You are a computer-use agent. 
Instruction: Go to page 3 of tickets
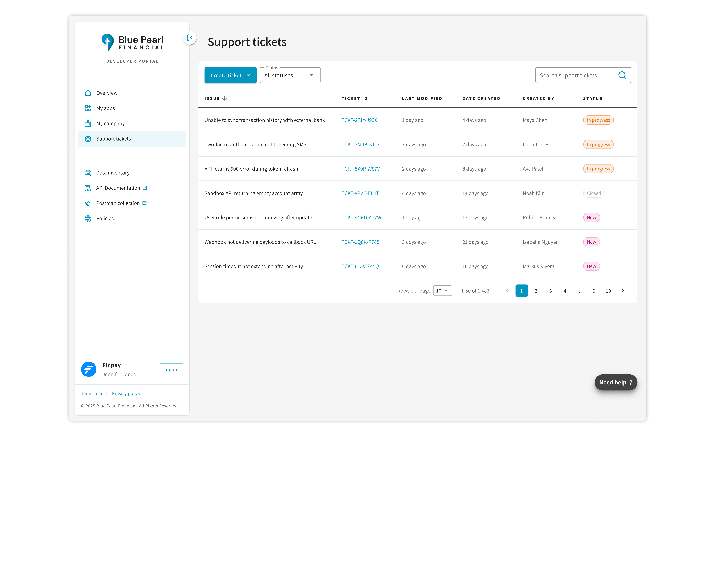550,291
